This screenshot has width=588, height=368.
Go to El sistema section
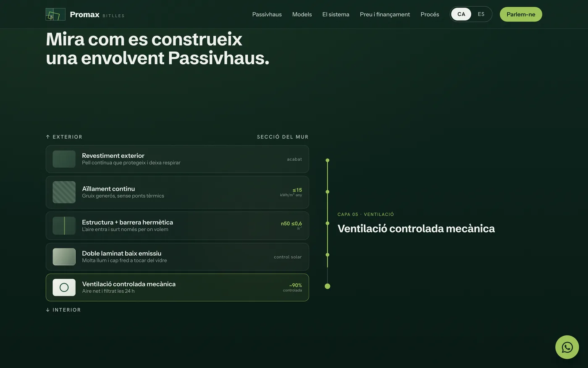click(x=336, y=14)
